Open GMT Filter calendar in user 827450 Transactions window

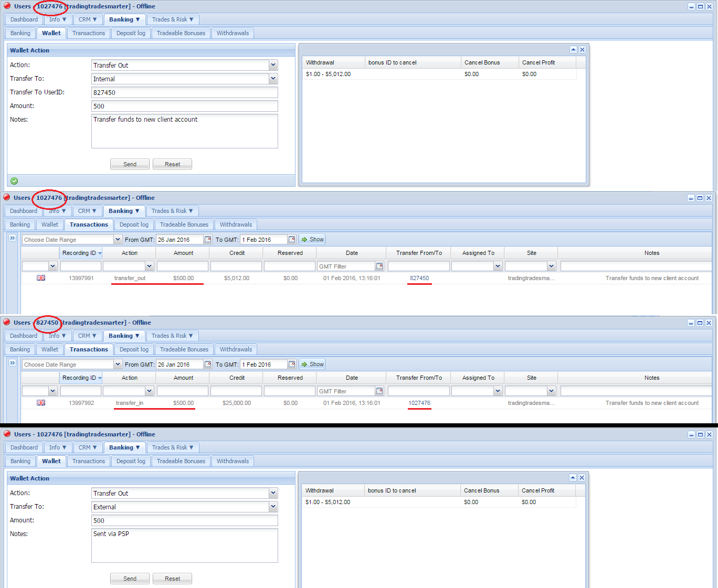pyautogui.click(x=379, y=391)
